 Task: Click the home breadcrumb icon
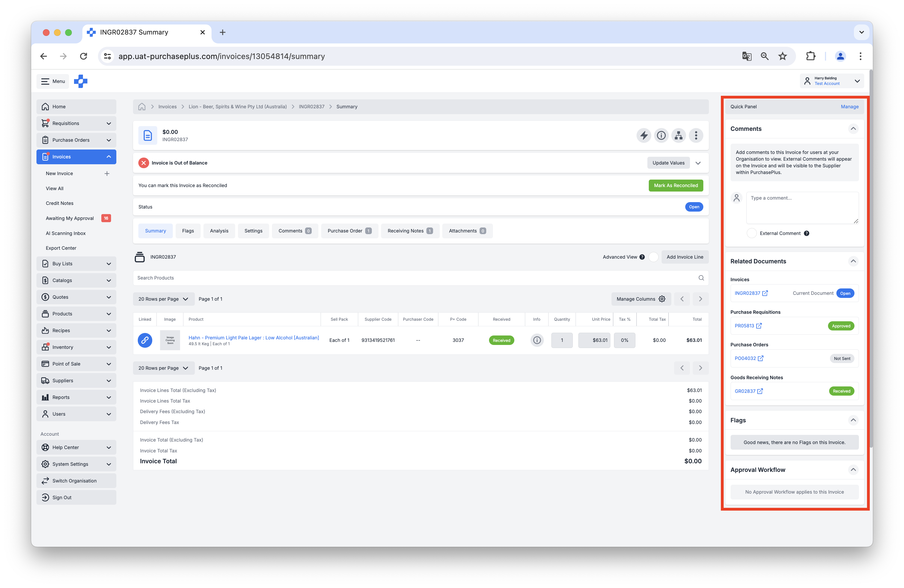pyautogui.click(x=142, y=107)
